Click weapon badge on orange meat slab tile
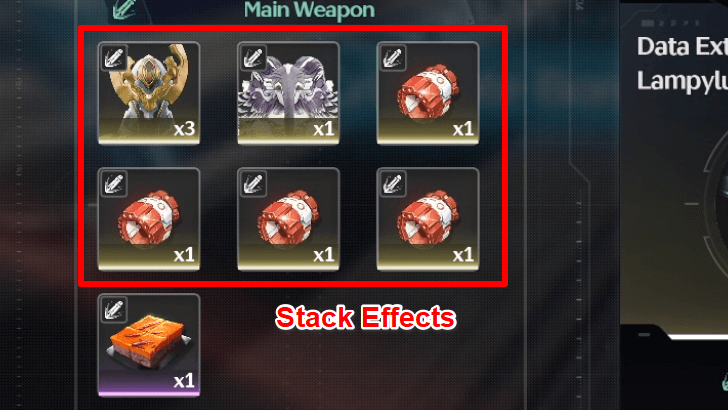This screenshot has width=728, height=410. point(114,310)
